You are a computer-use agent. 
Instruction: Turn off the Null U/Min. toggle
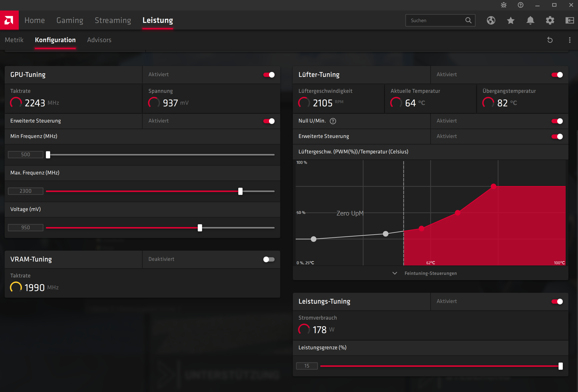point(557,121)
